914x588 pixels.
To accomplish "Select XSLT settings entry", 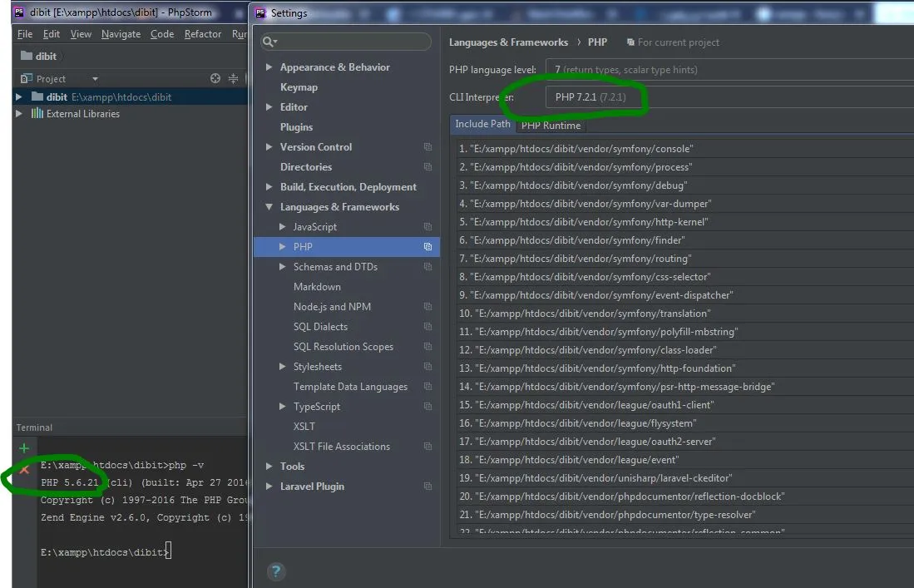I will click(x=304, y=426).
